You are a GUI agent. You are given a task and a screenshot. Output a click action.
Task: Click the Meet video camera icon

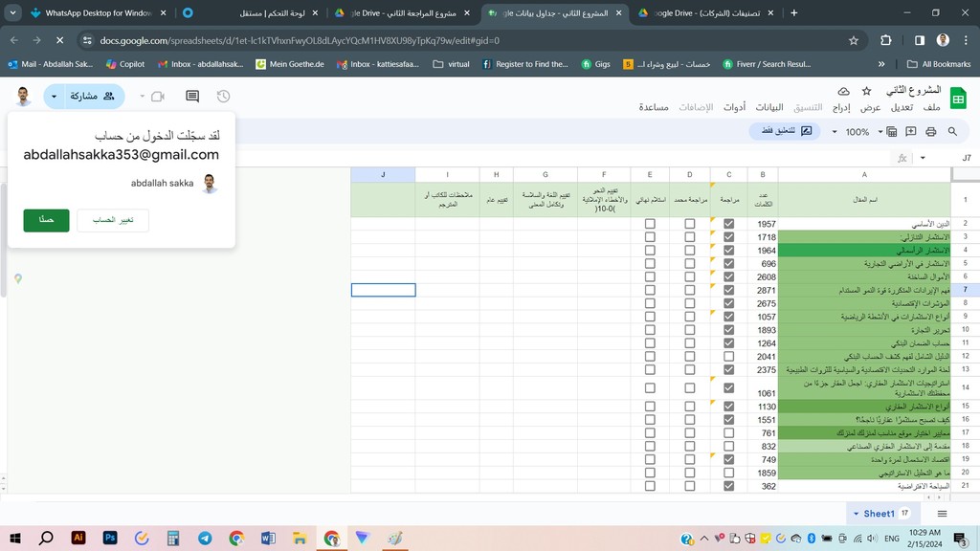[x=158, y=97]
